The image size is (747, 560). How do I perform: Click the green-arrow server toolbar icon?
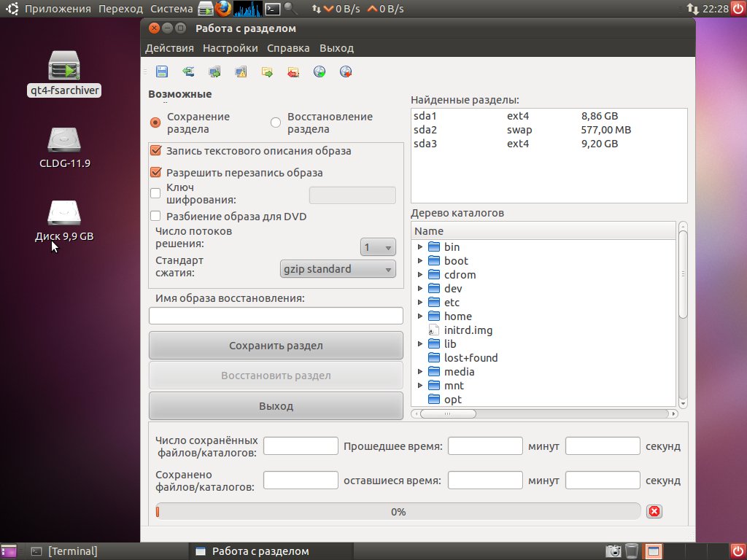pos(188,72)
